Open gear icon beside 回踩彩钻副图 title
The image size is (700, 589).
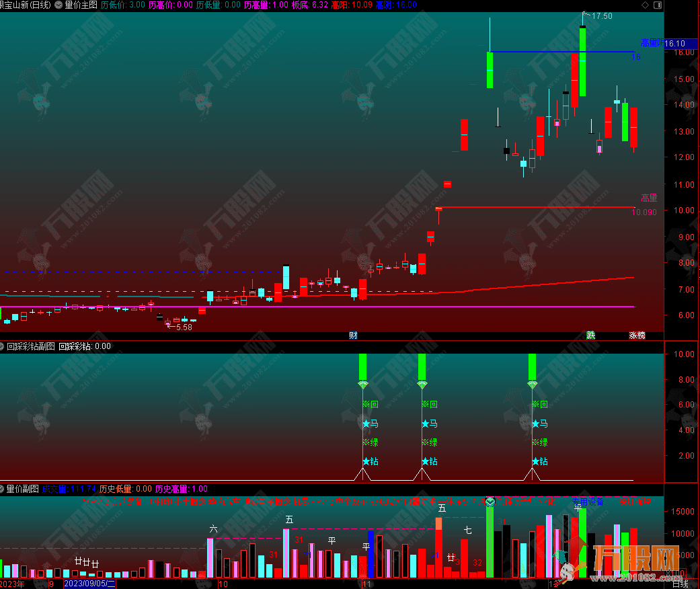[2, 346]
